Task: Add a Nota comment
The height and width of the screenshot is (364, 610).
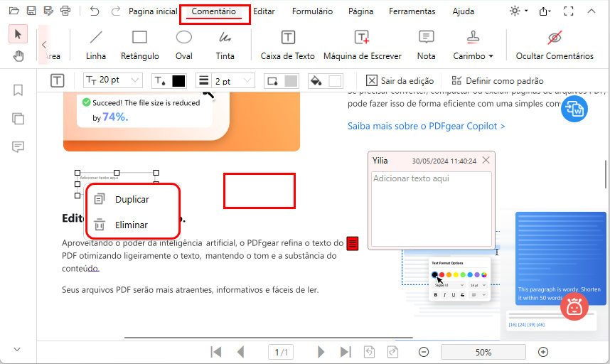Action: pos(426,45)
